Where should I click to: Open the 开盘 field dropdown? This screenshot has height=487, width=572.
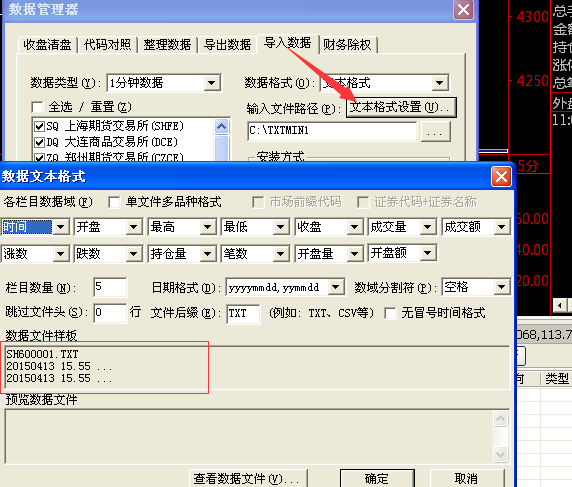pyautogui.click(x=134, y=227)
